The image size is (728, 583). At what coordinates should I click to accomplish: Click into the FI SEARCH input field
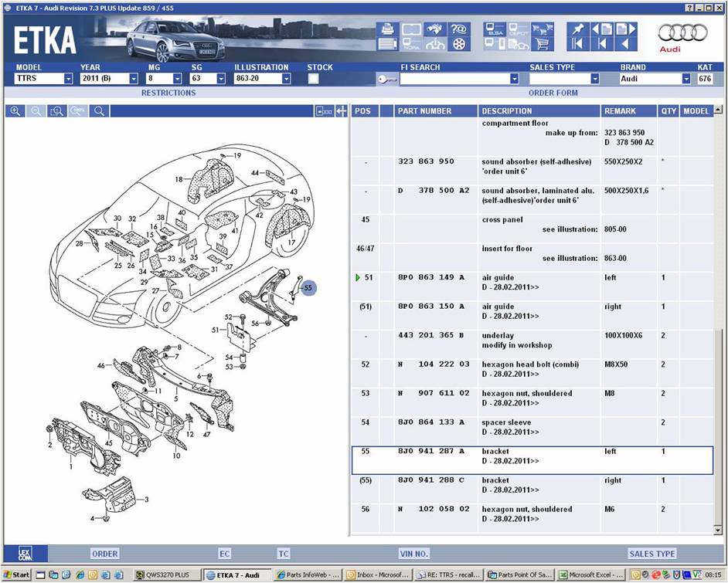[x=454, y=79]
